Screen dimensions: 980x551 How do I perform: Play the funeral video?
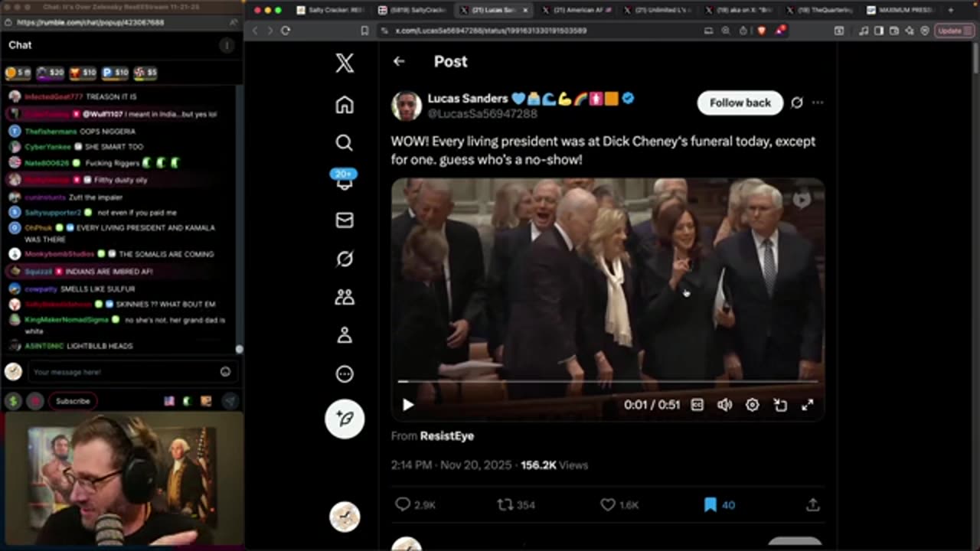tap(408, 405)
